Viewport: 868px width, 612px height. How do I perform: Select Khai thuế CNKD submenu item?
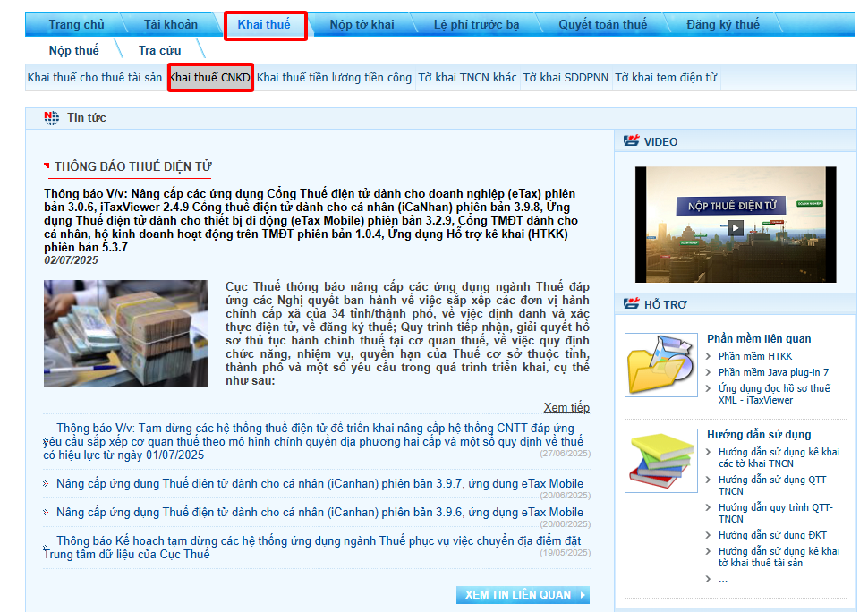(210, 78)
